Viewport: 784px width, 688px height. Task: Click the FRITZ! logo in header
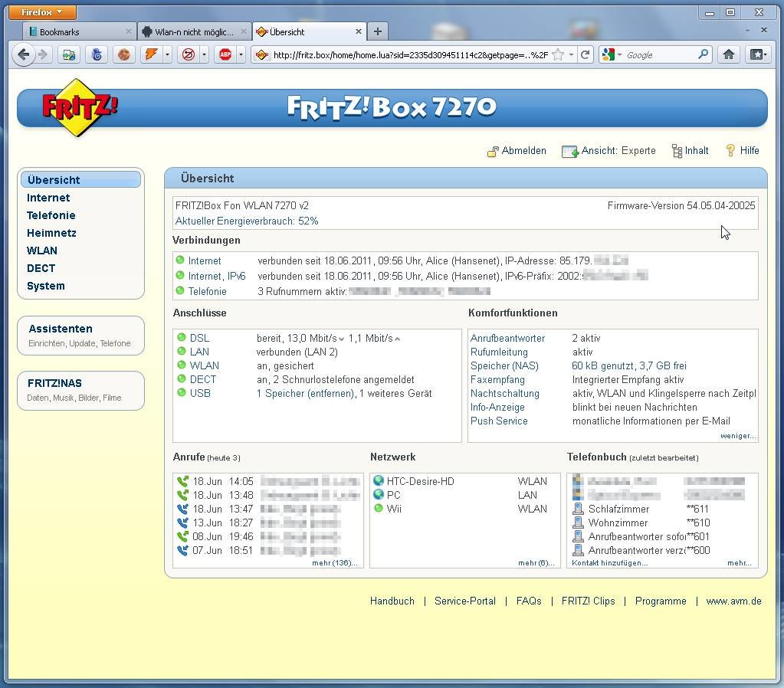coord(79,107)
